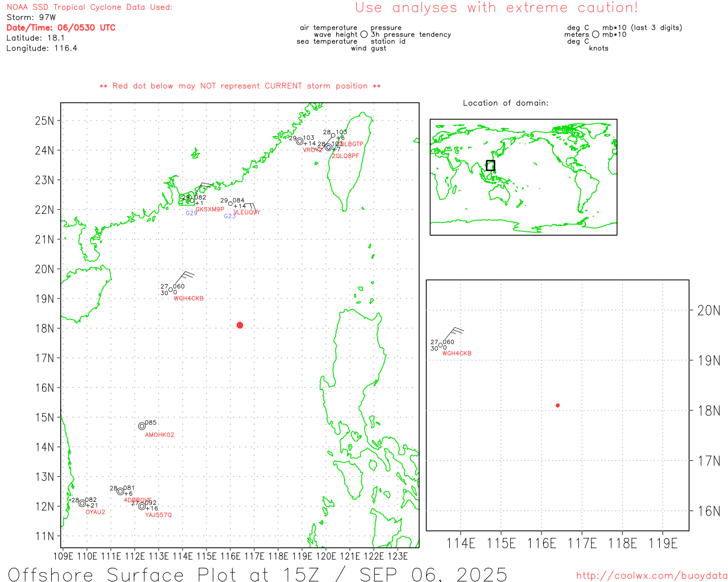Click the world map domain thumbnail
The width and height of the screenshot is (728, 582).
[x=523, y=177]
